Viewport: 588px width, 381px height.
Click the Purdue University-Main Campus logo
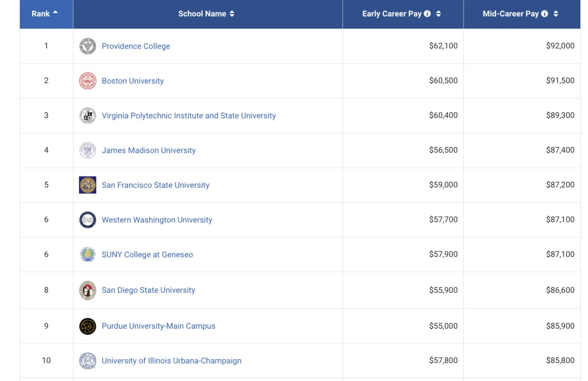pyautogui.click(x=87, y=326)
